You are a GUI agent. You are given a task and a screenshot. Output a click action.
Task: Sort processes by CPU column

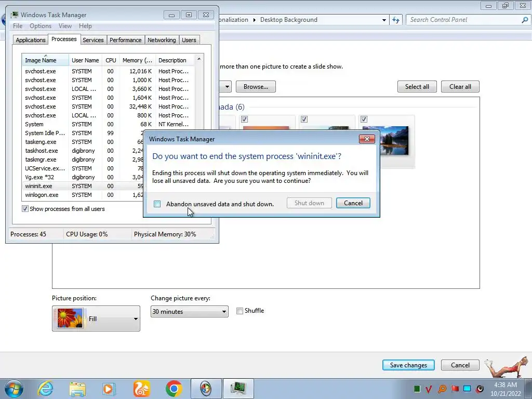111,60
